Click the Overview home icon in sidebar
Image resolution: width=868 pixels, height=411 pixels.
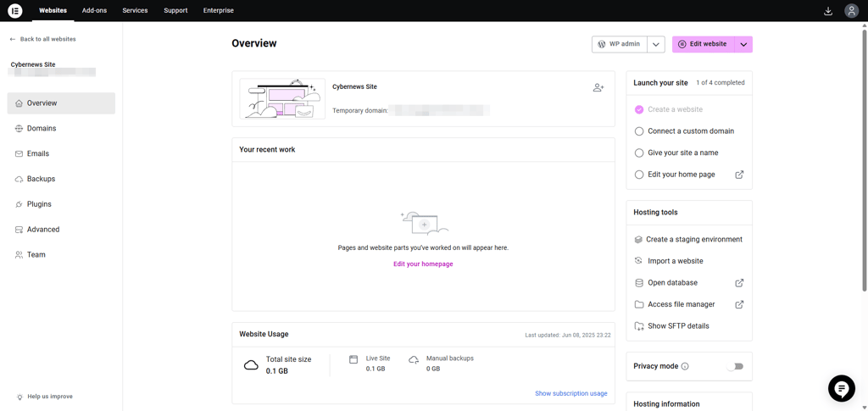coord(19,103)
